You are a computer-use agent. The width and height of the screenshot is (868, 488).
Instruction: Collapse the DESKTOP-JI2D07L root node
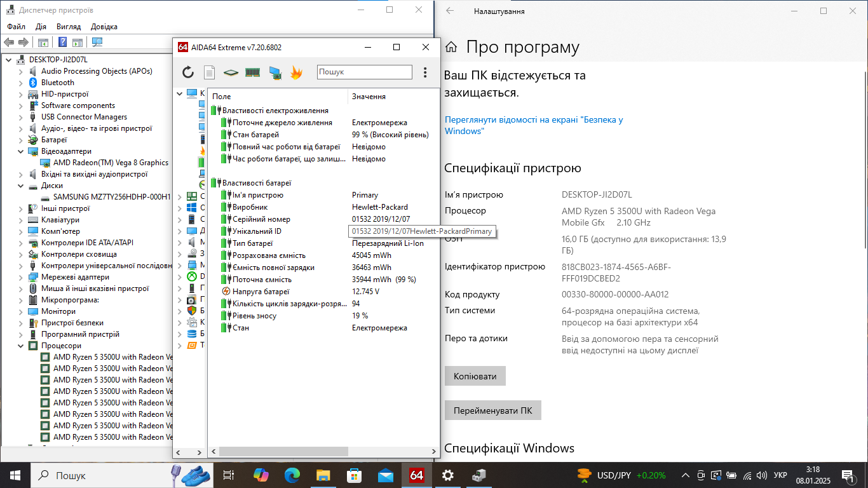click(x=9, y=60)
